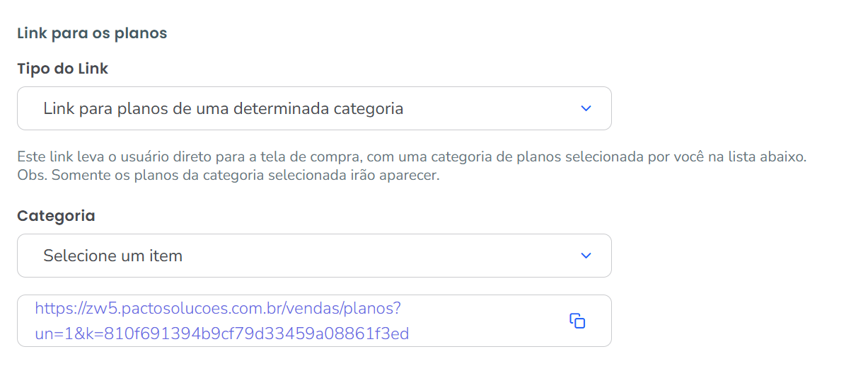Click the blue chevron in Categoria field

(x=585, y=256)
